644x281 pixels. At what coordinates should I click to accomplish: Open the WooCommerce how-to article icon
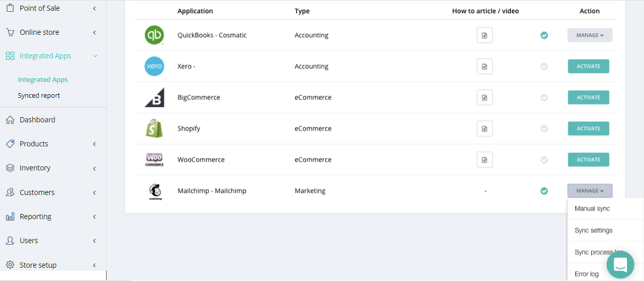click(x=485, y=160)
